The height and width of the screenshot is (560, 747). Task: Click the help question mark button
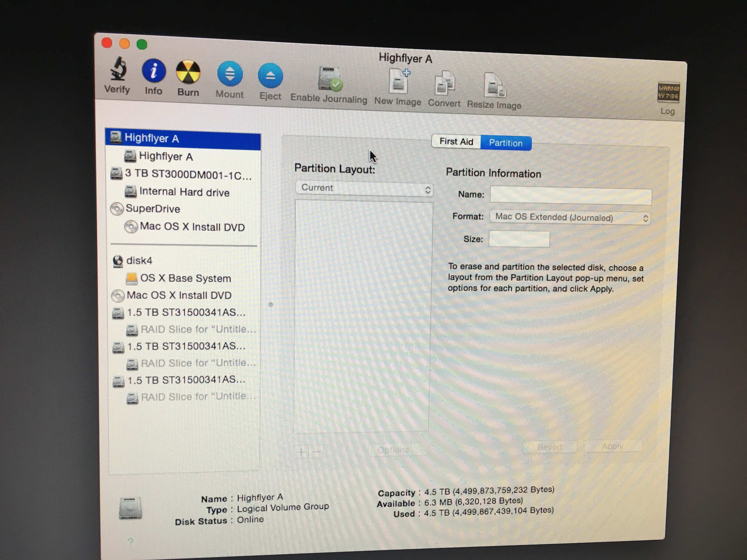click(x=130, y=542)
